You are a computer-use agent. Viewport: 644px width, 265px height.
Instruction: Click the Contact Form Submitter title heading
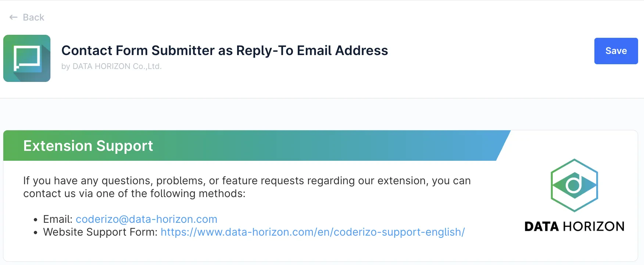point(224,51)
